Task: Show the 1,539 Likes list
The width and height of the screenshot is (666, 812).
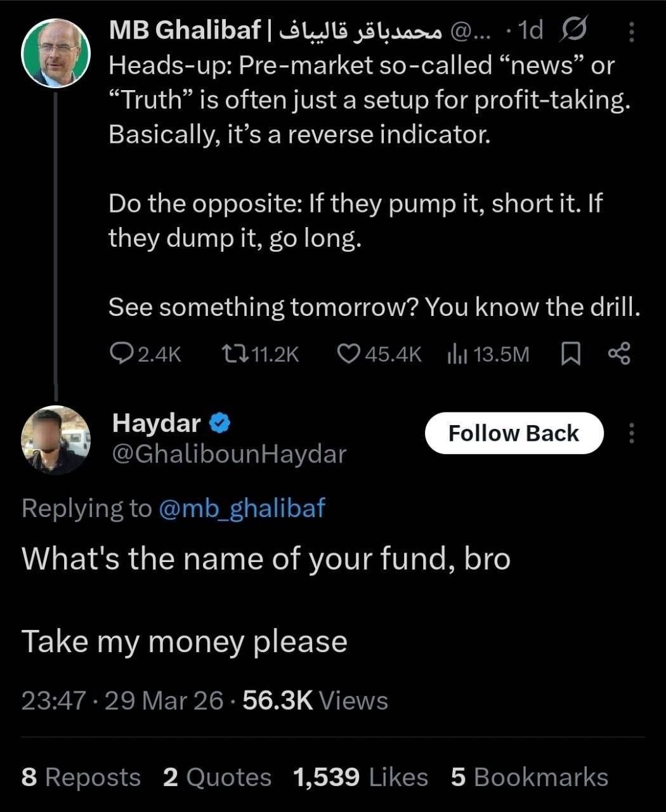Action: pos(361,777)
